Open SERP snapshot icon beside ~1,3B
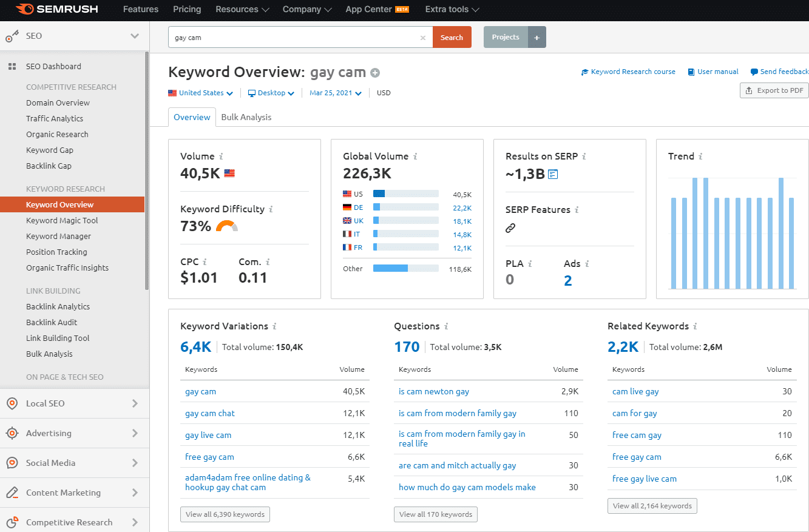Screen dimensions: 809x532 553,175
